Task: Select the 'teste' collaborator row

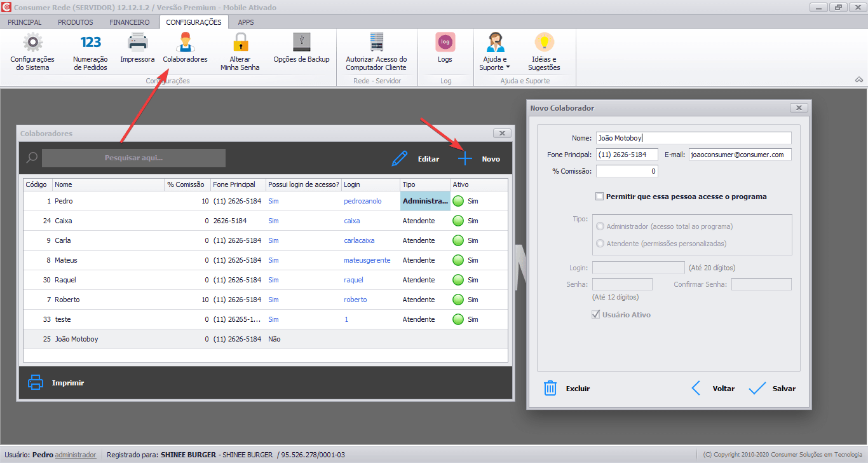Action: 266,319
